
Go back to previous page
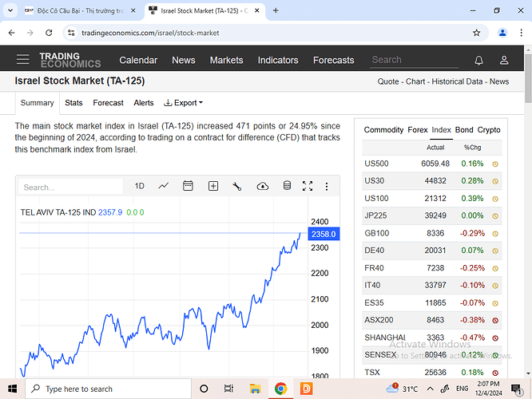coord(11,33)
